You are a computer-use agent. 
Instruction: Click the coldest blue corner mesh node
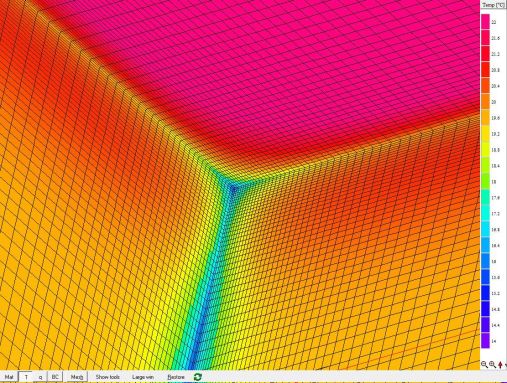(233, 190)
